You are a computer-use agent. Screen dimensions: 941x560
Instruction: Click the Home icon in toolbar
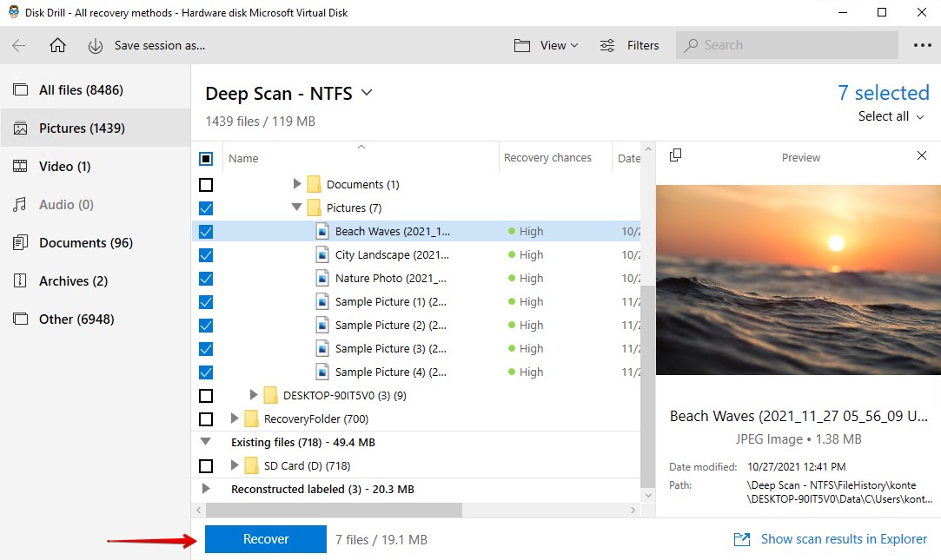point(57,45)
